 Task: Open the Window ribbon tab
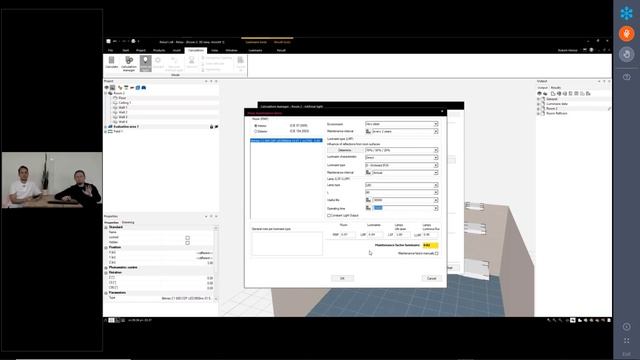coord(231,50)
